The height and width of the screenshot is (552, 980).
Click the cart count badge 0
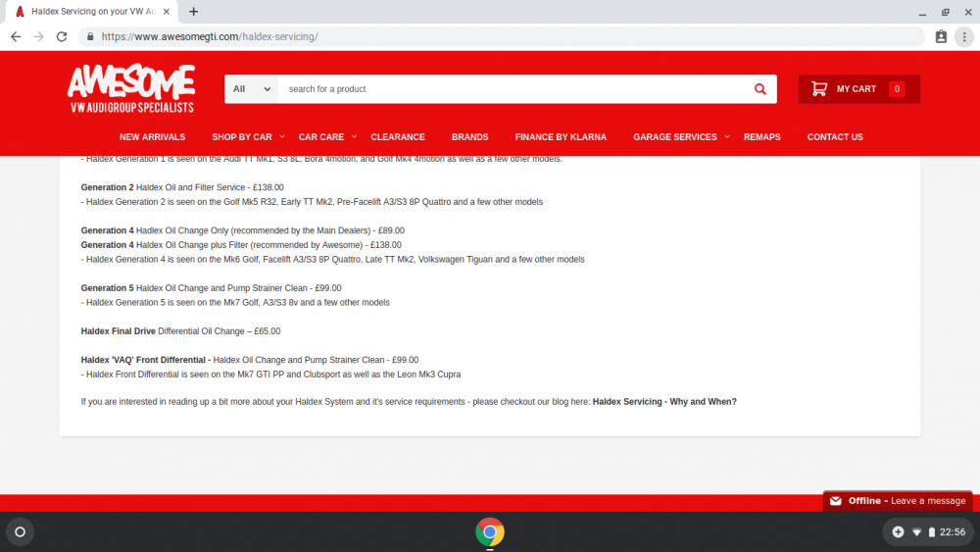[x=897, y=89]
